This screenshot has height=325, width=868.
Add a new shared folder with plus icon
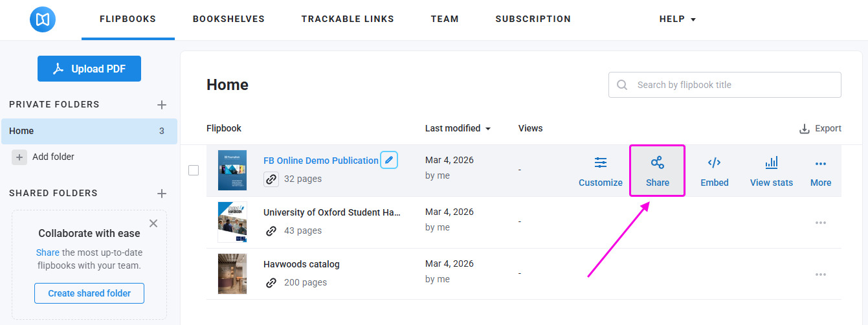coord(162,194)
